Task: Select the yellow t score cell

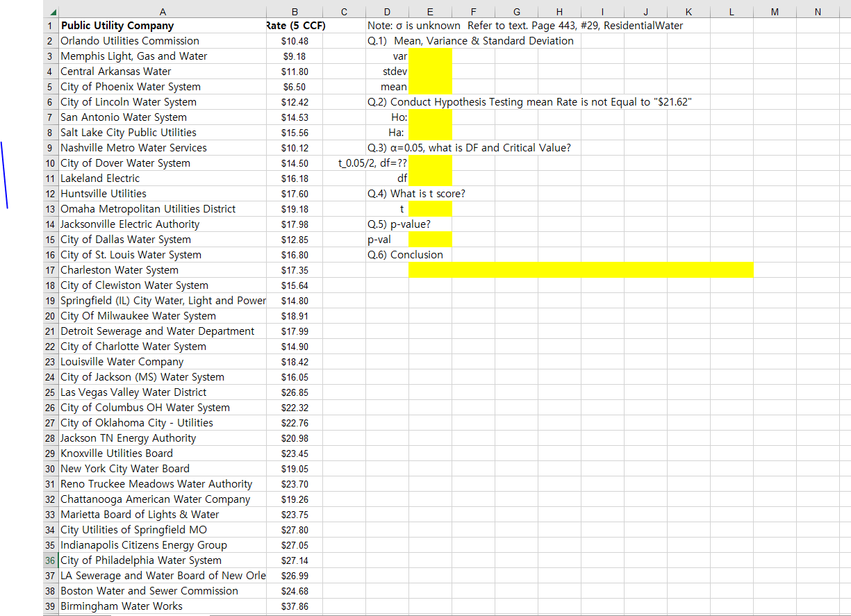Action: pyautogui.click(x=430, y=208)
